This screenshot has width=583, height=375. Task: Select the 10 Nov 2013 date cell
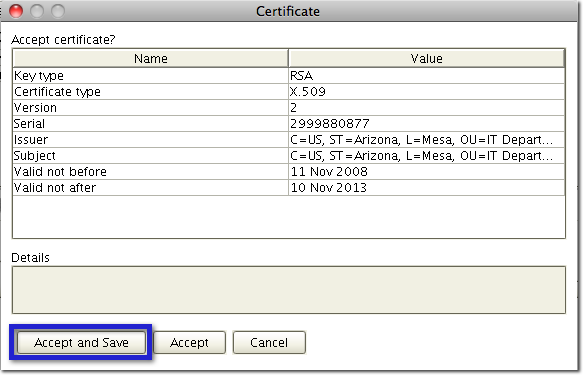click(426, 188)
